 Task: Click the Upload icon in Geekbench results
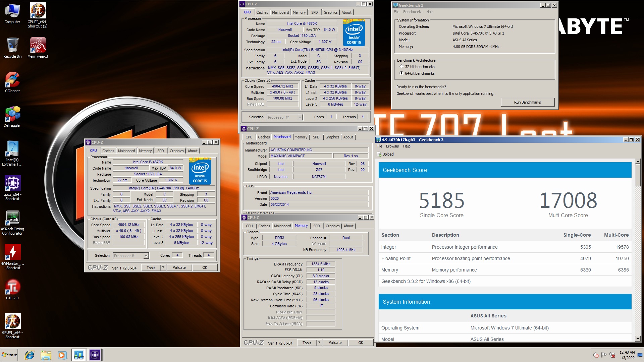379,154
